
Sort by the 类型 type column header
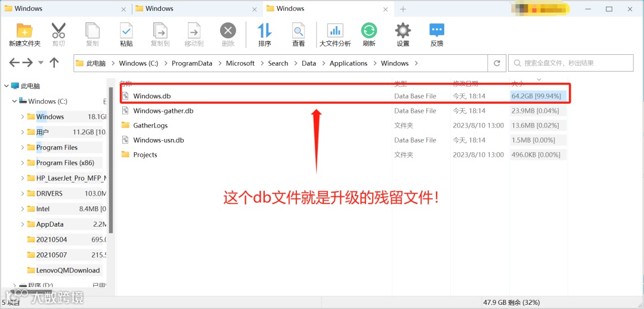pyautogui.click(x=401, y=84)
